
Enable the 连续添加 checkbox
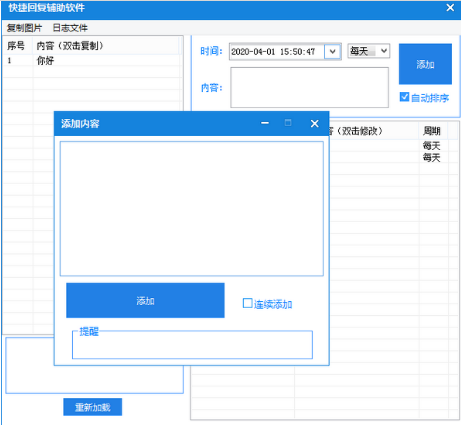coord(247,303)
